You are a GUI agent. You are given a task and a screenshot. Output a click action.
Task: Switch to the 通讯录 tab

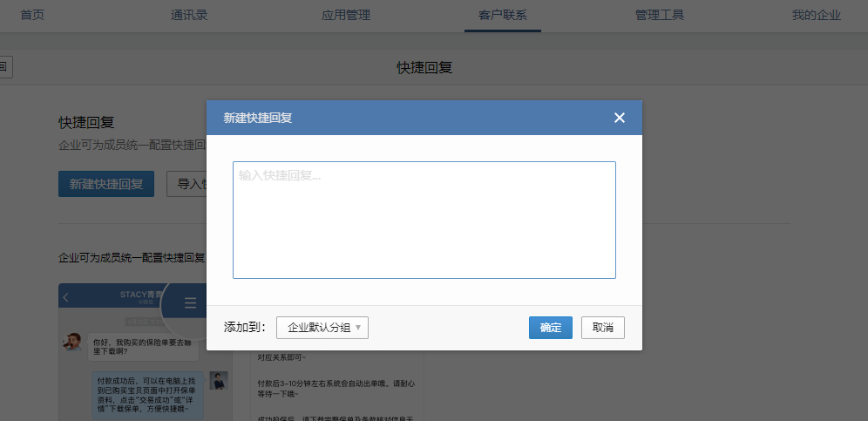tap(189, 15)
